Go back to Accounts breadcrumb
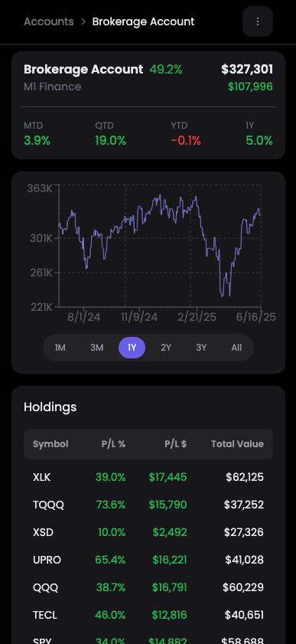 click(49, 21)
